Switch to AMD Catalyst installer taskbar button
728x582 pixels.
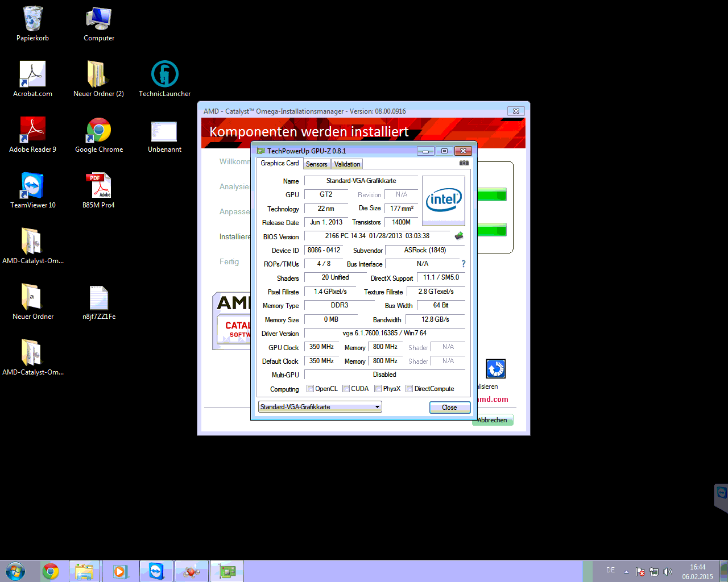pos(191,571)
